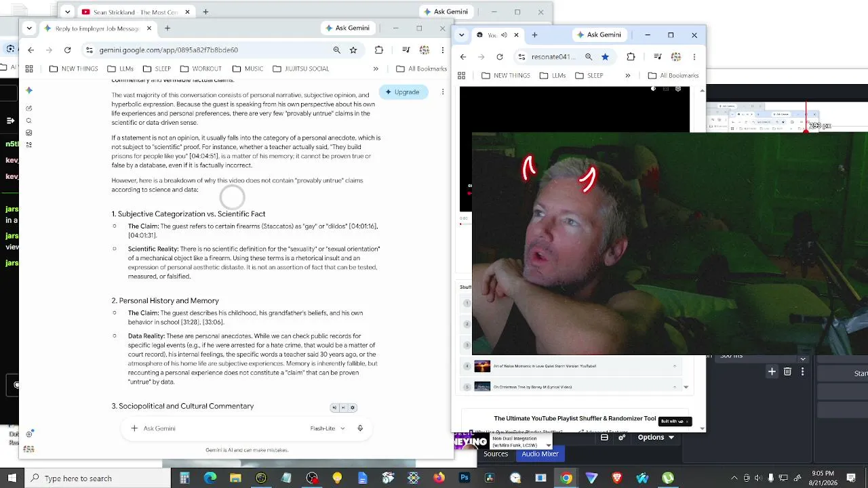Select the Reply to Employer Job Message tab
Image resolution: width=868 pixels, height=488 pixels.
click(98, 28)
